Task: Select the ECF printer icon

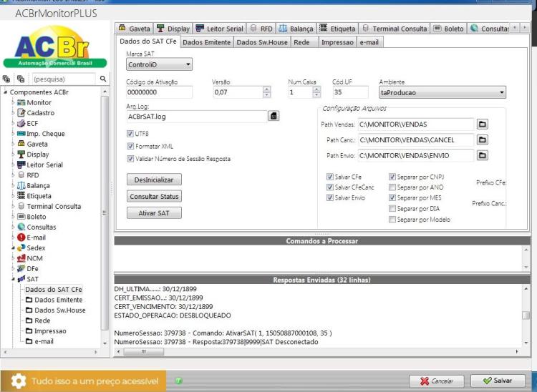Action: (21, 123)
